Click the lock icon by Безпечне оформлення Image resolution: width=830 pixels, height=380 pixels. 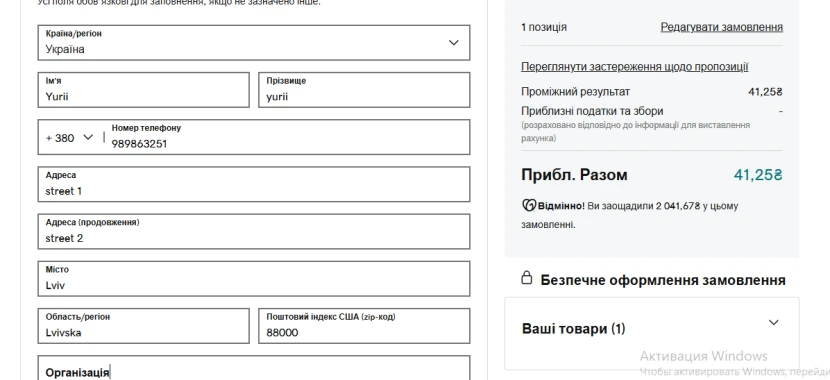(x=526, y=277)
